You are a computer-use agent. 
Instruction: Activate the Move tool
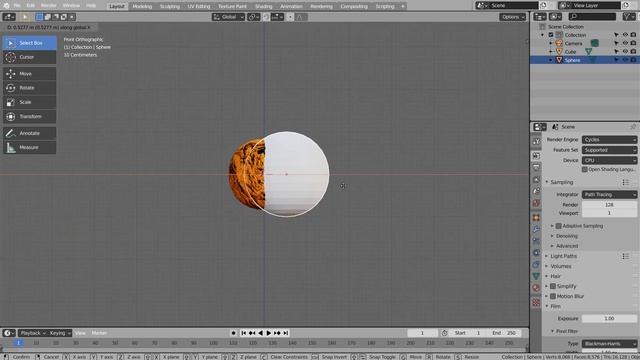(x=29, y=73)
